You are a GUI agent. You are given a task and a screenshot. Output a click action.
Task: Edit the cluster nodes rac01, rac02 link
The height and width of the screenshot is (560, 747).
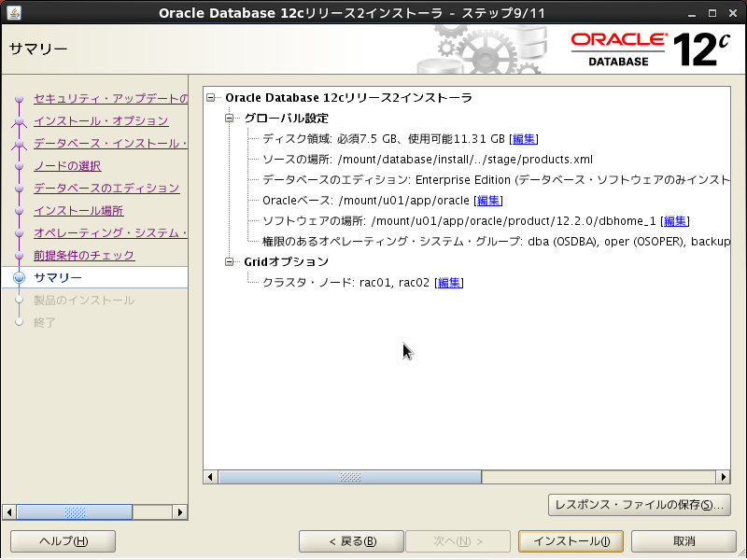(449, 283)
